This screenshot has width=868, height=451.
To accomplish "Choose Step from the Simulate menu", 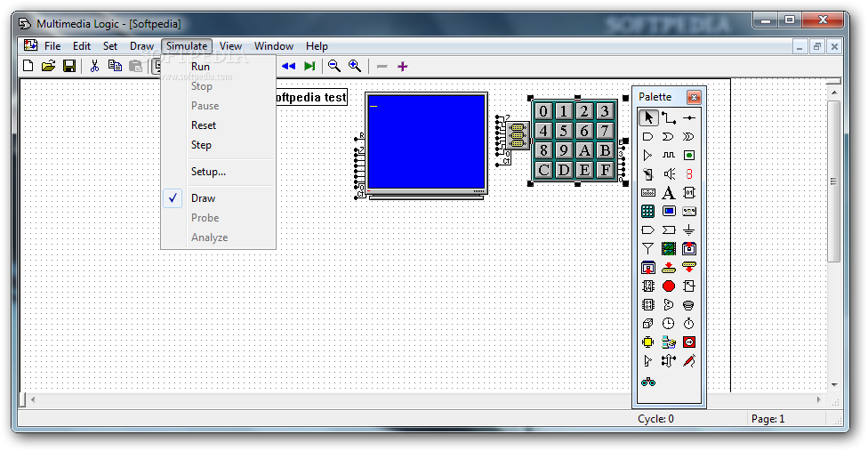I will 219,145.
